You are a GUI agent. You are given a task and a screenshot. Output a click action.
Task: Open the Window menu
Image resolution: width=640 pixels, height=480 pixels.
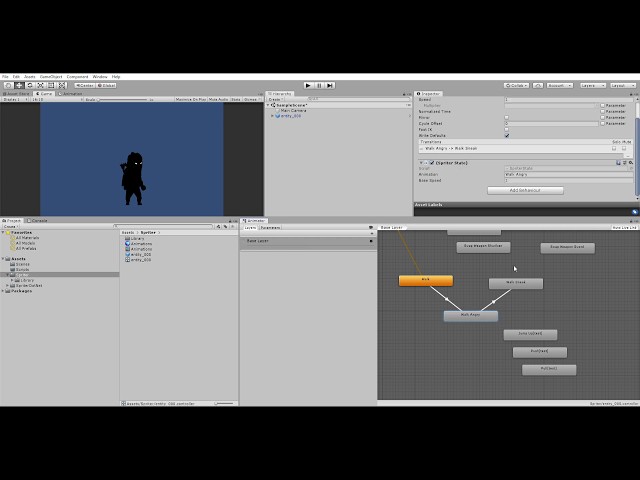100,77
